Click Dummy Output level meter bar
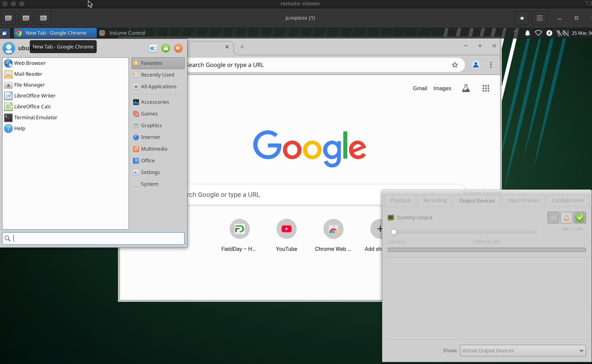The image size is (592, 364). [x=487, y=250]
